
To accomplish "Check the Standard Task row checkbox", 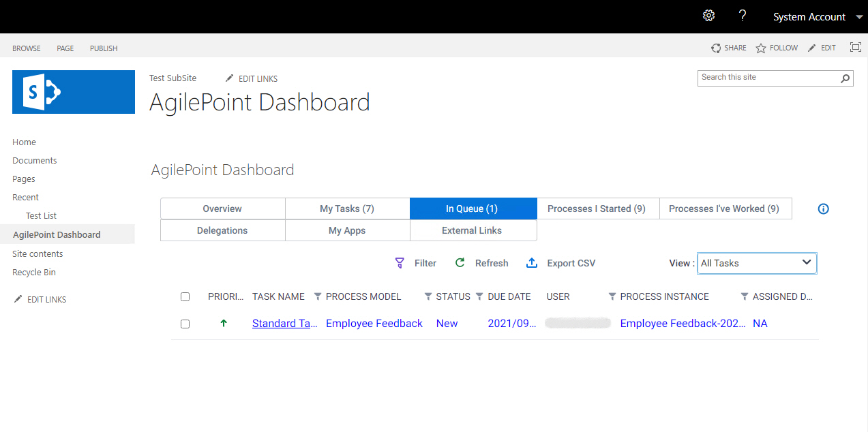I will pos(185,324).
